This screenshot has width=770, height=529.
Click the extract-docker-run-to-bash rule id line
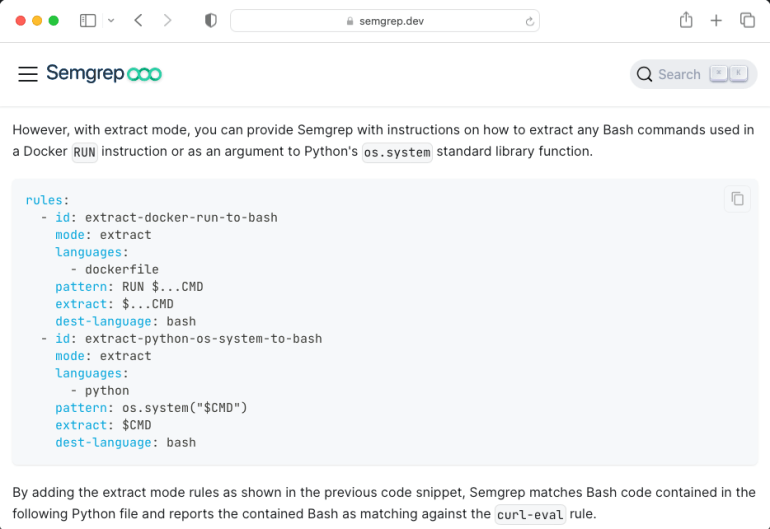coord(180,217)
